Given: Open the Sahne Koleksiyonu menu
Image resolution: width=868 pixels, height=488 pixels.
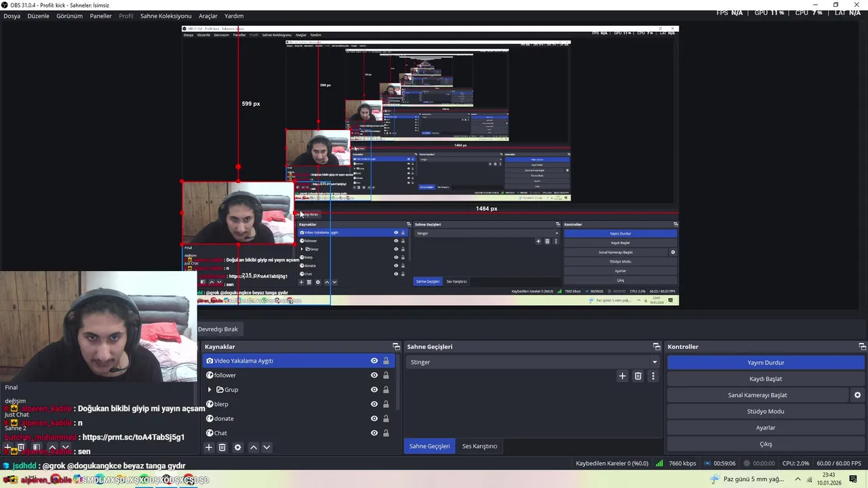Looking at the screenshot, I should [165, 16].
